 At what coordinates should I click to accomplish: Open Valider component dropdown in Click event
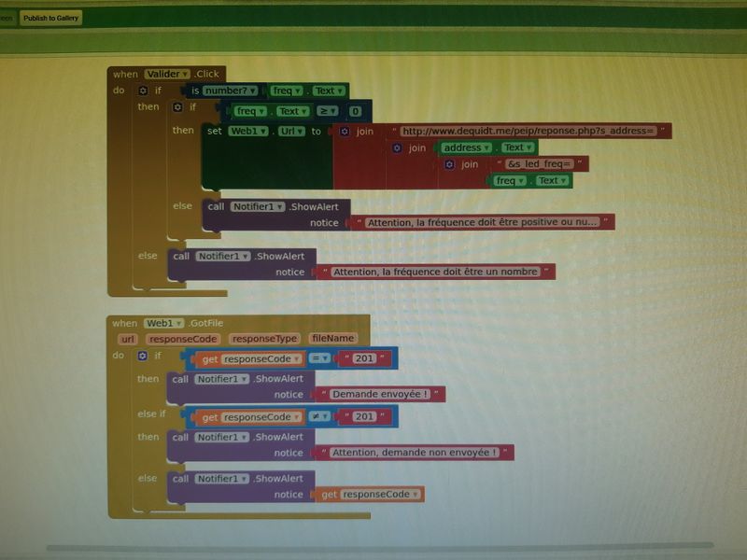click(x=168, y=75)
